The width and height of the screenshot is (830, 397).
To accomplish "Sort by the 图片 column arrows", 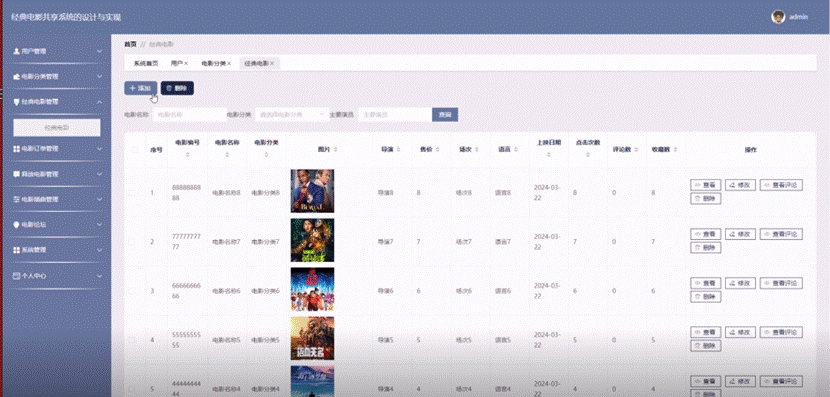I will (x=336, y=150).
